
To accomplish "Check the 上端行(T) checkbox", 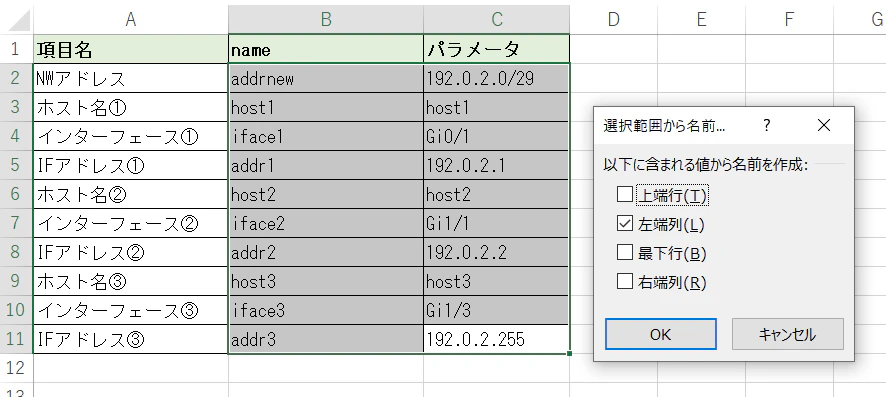I will [624, 195].
